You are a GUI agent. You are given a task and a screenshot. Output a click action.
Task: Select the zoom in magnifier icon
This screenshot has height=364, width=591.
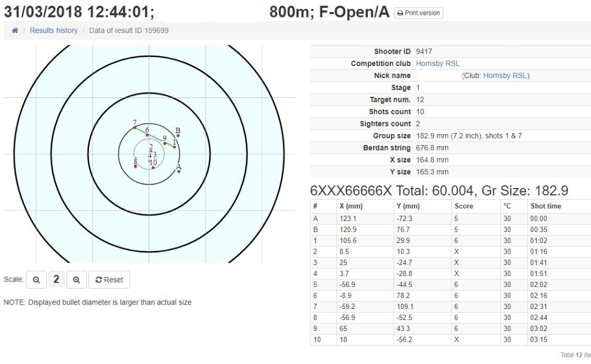tap(76, 279)
